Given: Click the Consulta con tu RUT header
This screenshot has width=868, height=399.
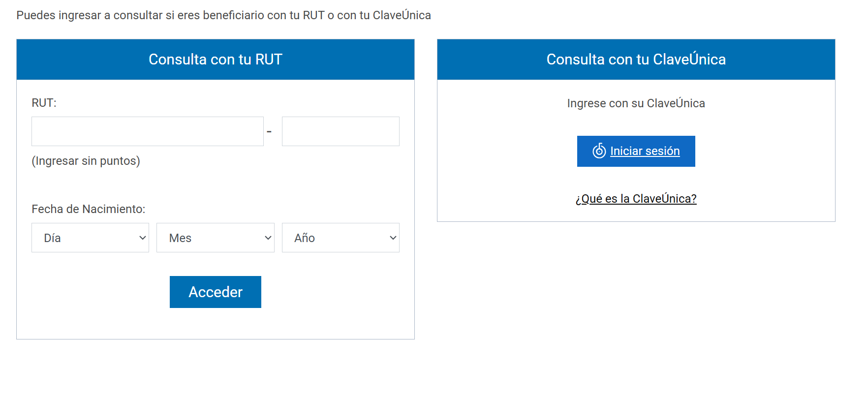Looking at the screenshot, I should pos(216,60).
